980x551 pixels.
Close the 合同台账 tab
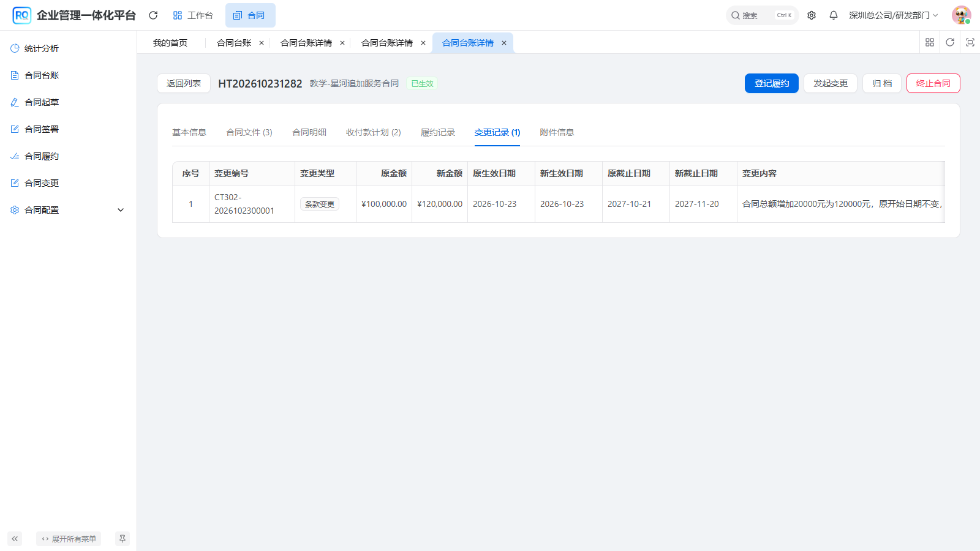coord(262,43)
